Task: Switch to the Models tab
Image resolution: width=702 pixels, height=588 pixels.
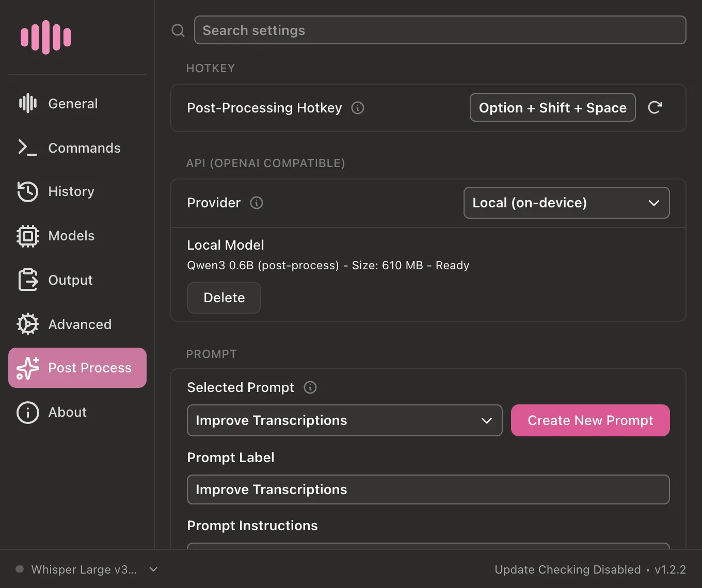Action: (77, 236)
